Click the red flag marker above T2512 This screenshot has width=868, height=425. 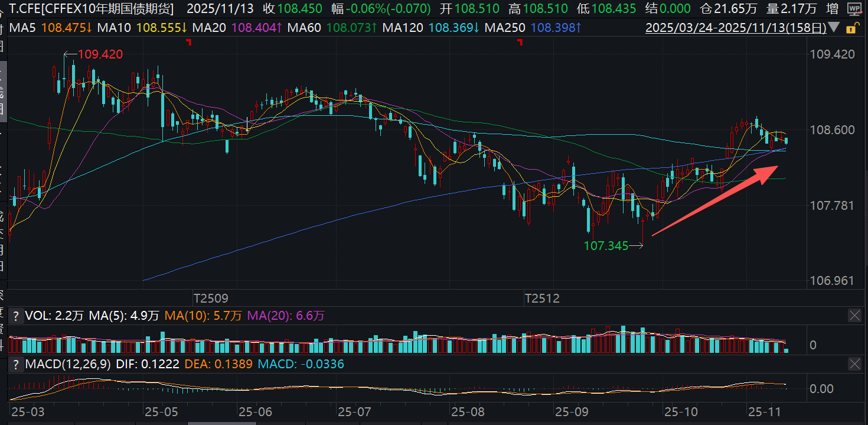520,42
